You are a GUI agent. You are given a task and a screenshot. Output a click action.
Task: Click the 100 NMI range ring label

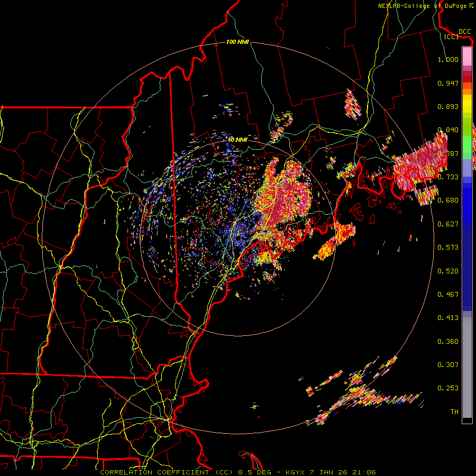[237, 42]
